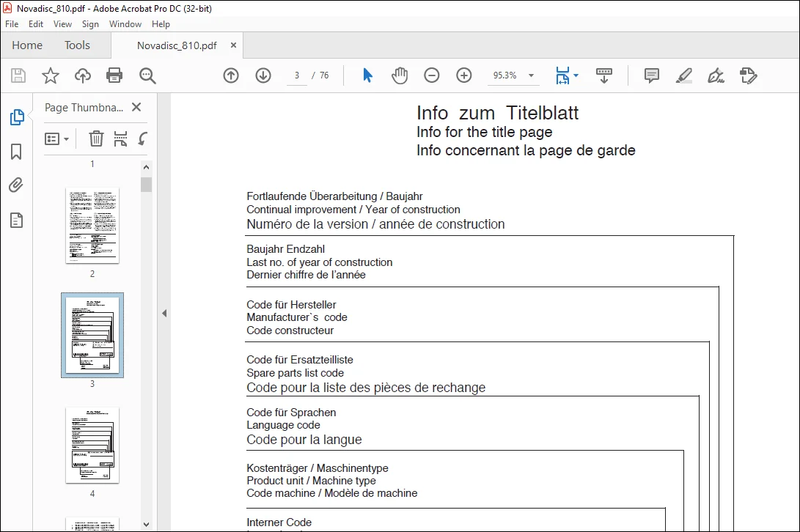The image size is (800, 532).
Task: Go to previous page arrow
Action: [x=230, y=75]
